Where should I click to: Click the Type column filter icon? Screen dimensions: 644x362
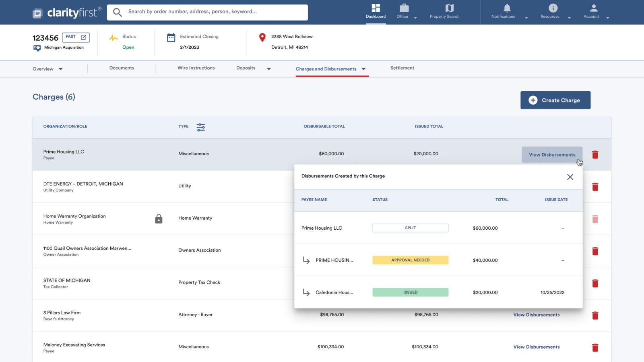pos(200,127)
